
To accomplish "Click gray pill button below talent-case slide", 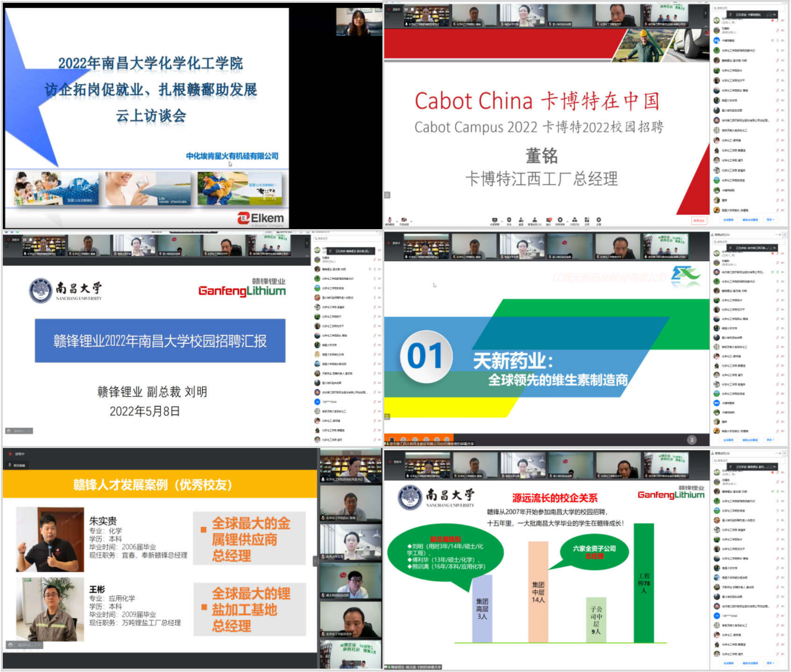I will click(x=24, y=645).
